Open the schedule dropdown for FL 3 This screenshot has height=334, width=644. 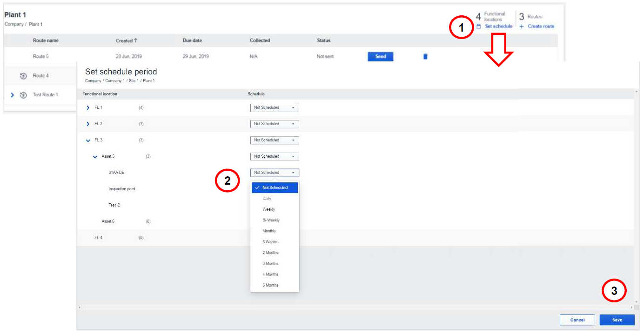275,140
